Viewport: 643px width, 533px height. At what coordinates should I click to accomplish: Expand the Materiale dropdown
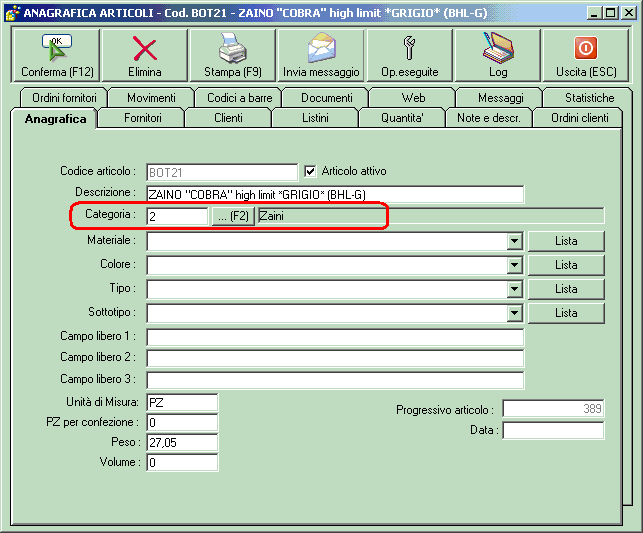pos(514,241)
